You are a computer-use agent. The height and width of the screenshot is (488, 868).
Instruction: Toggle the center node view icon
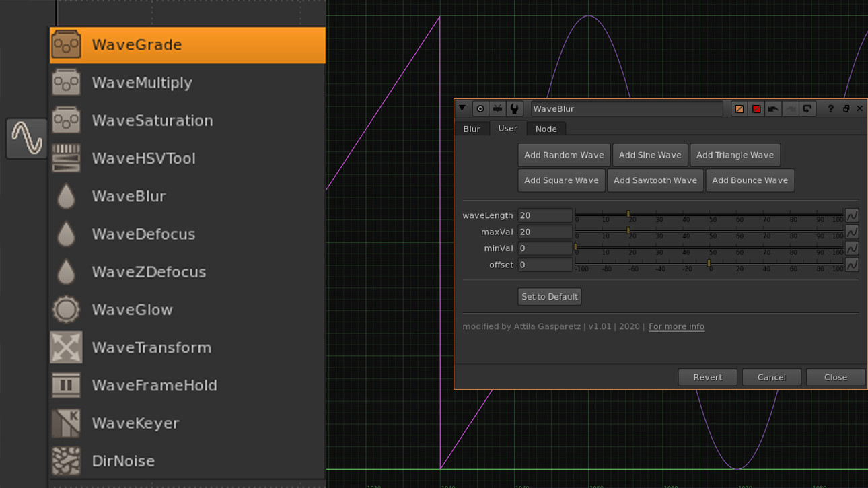(x=480, y=108)
